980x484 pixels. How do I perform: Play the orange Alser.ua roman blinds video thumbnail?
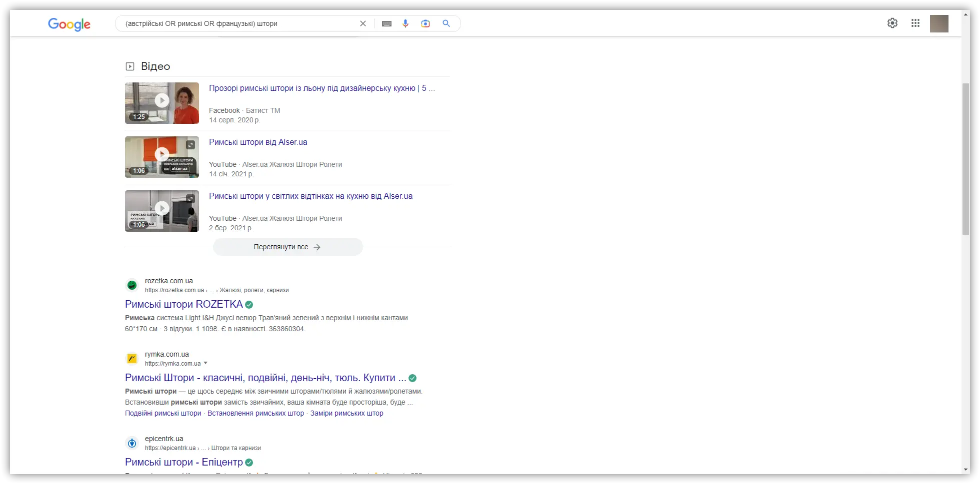pos(162,157)
